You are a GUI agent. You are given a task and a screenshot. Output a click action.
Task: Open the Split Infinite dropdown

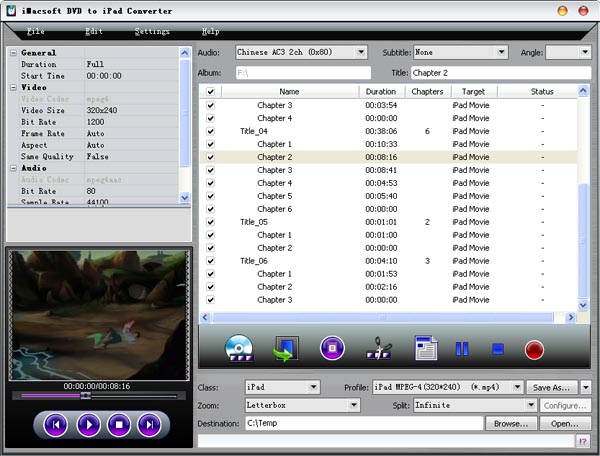531,405
